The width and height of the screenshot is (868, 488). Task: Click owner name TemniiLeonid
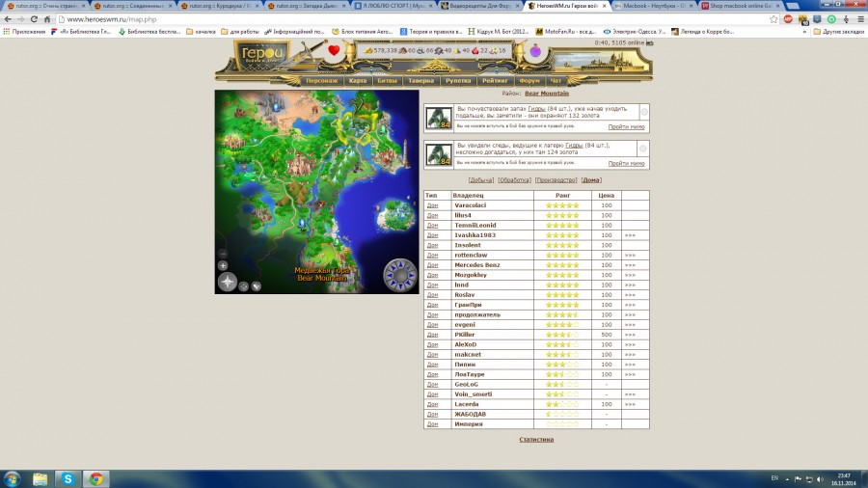[x=475, y=225]
